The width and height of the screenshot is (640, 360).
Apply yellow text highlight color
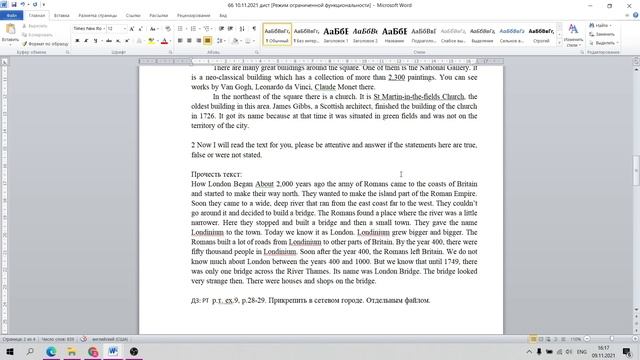click(151, 41)
